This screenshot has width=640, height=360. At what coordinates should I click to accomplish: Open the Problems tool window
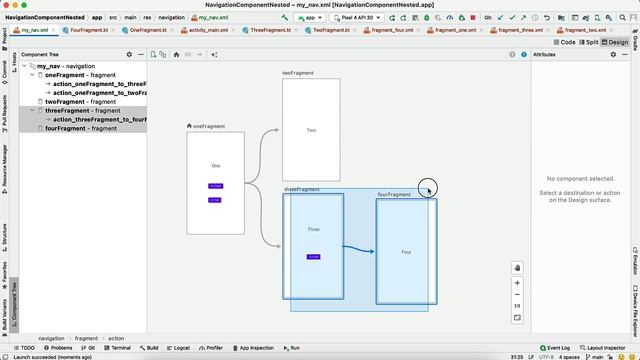(x=58, y=348)
